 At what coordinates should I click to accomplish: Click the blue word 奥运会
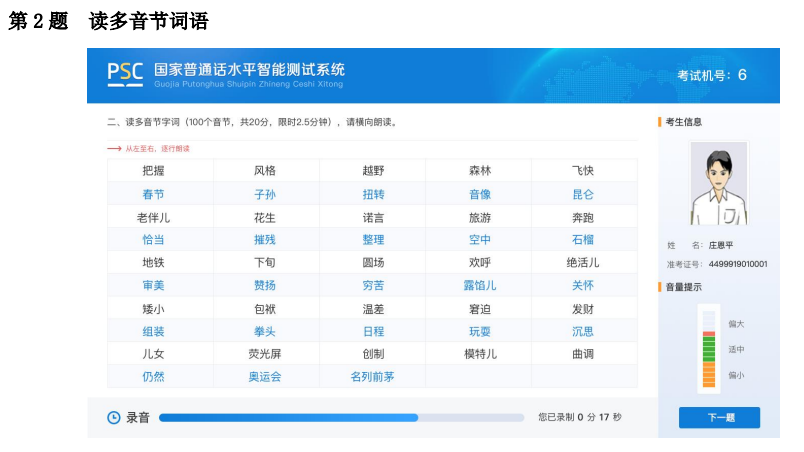coord(265,377)
